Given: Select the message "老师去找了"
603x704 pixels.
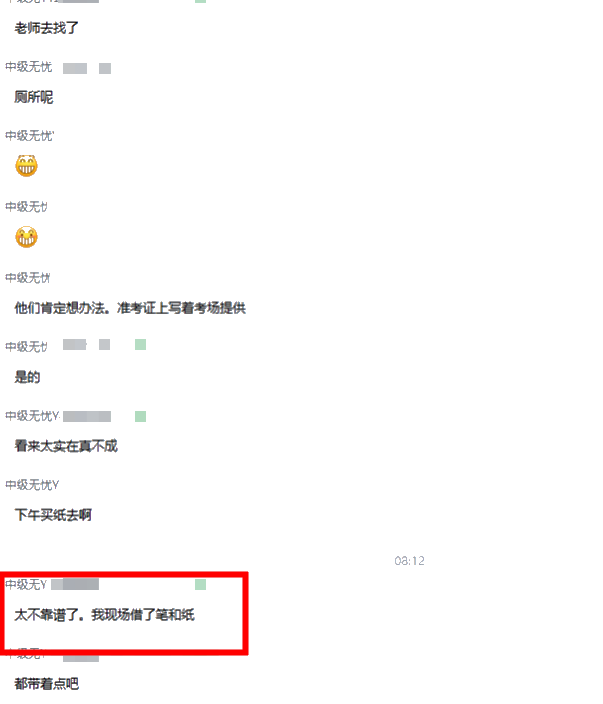Looking at the screenshot, I should click(x=47, y=28).
